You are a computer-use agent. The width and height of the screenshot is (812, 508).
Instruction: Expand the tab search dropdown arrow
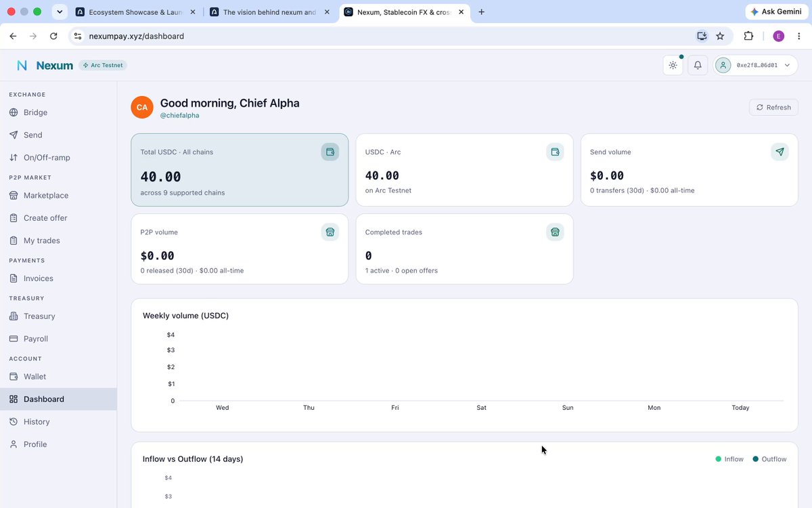point(60,12)
